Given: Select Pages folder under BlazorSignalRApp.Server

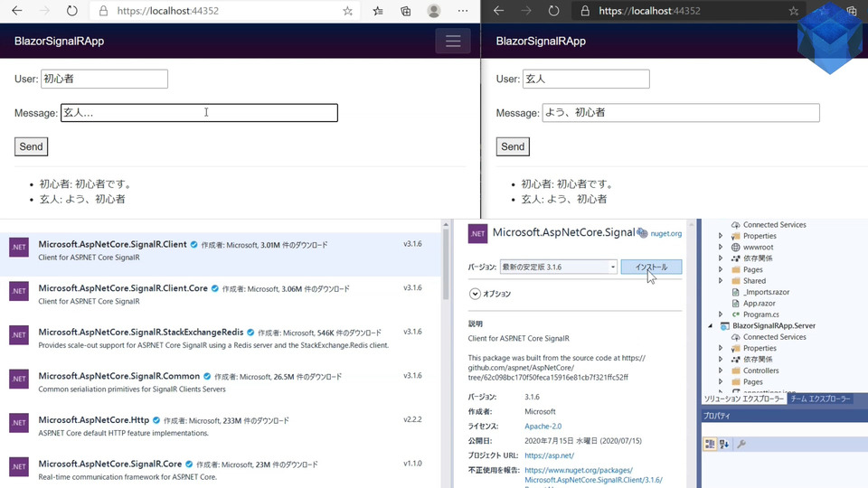Looking at the screenshot, I should 753,381.
